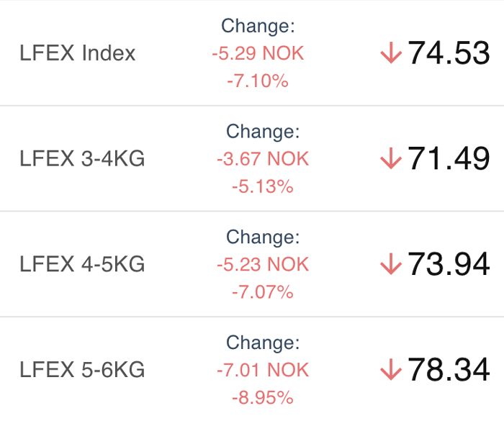Click the 74.53 index price
504x421 pixels.
coord(449,53)
